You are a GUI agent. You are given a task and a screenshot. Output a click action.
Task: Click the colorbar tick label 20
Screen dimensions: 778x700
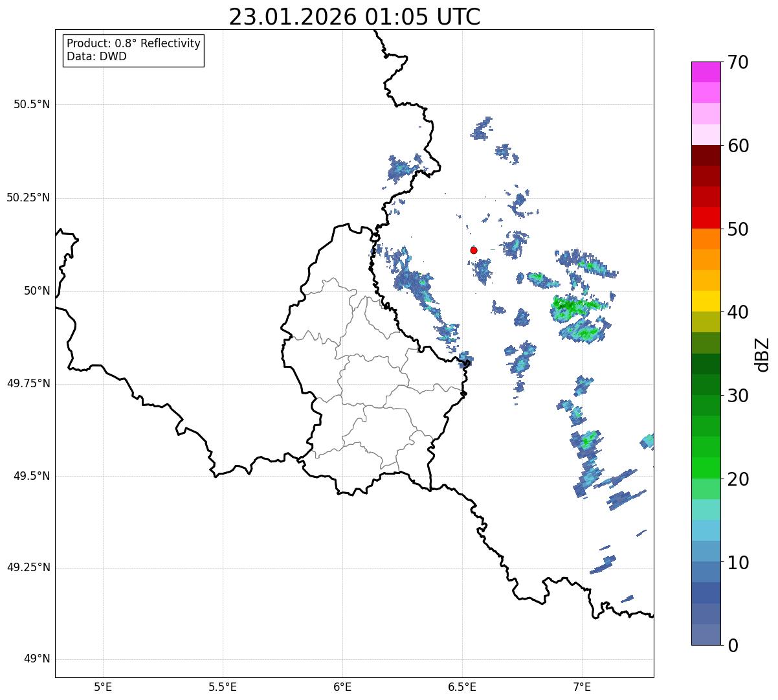coord(738,479)
